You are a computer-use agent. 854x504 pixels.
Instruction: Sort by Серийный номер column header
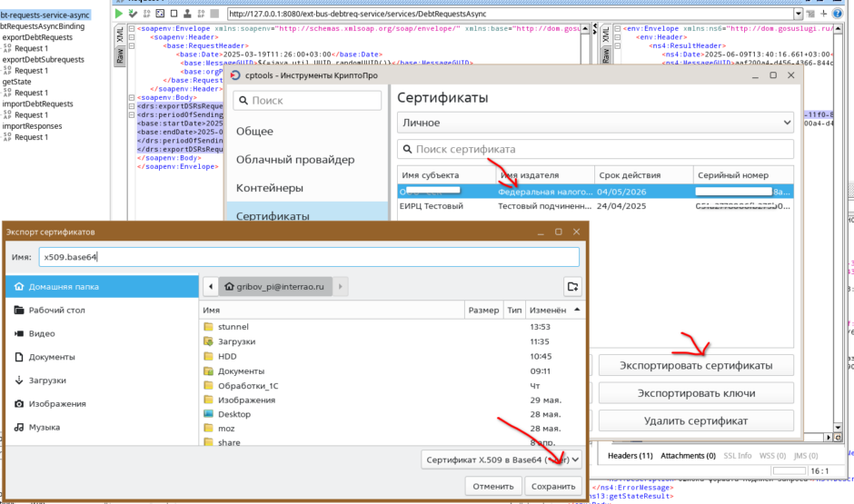(743, 175)
